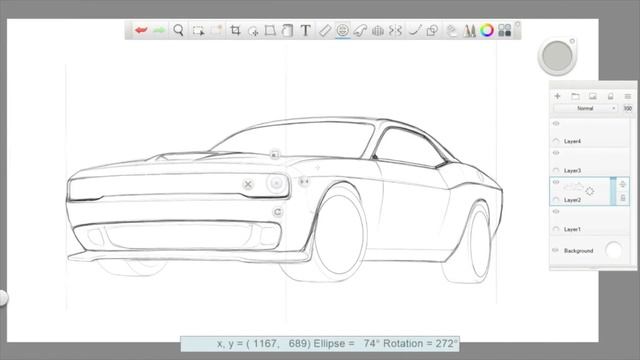This screenshot has height=360, width=640.
Task: Toggle the Layer Editor panel icon
Action: pyautogui.click(x=451, y=31)
